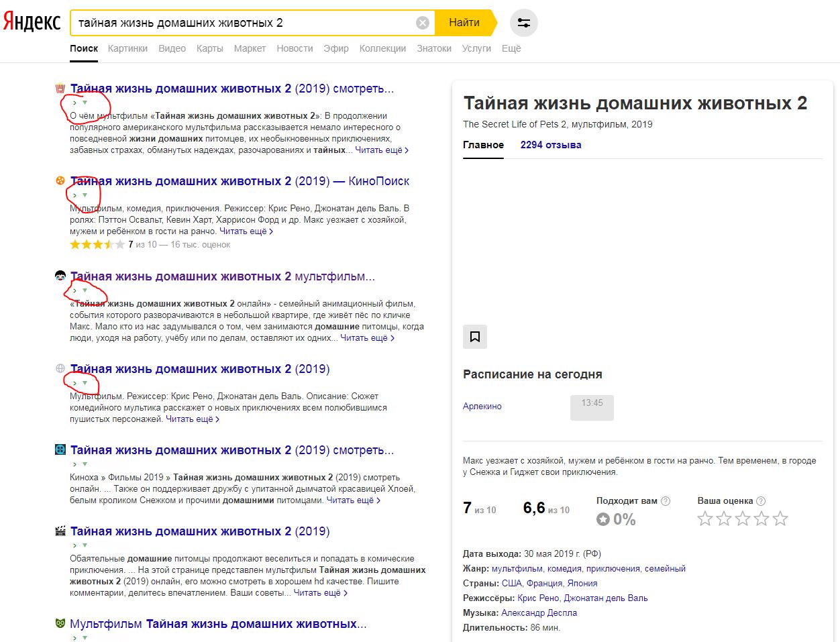The height and width of the screenshot is (642, 840).
Task: Open the КиноПоиск result title link
Action: (x=240, y=181)
